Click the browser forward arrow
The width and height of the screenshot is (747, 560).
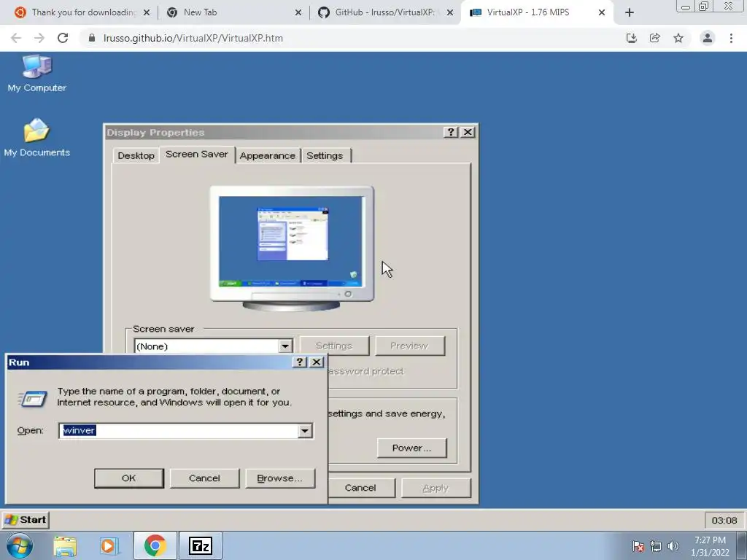point(39,38)
